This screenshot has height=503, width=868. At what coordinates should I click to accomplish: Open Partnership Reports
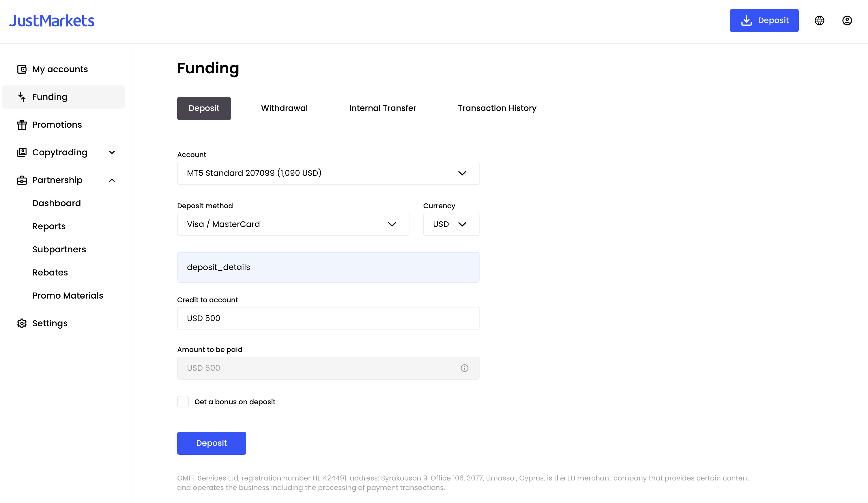point(49,226)
